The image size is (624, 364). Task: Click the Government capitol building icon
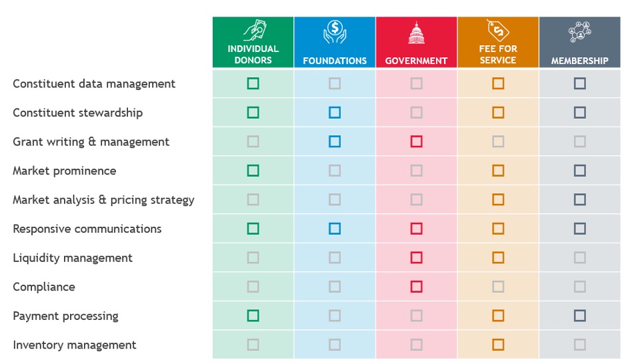(x=416, y=33)
